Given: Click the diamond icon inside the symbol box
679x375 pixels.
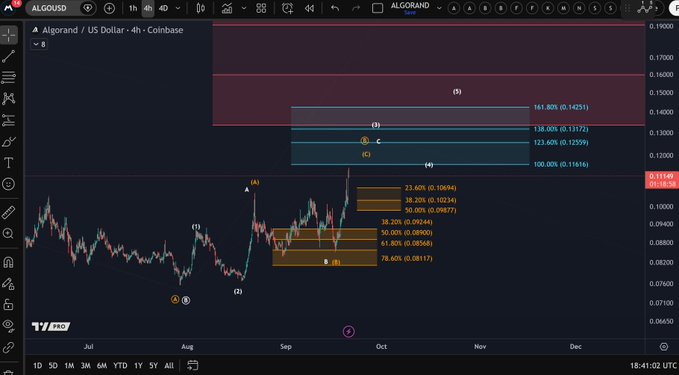Looking at the screenshot, I should 87,8.
